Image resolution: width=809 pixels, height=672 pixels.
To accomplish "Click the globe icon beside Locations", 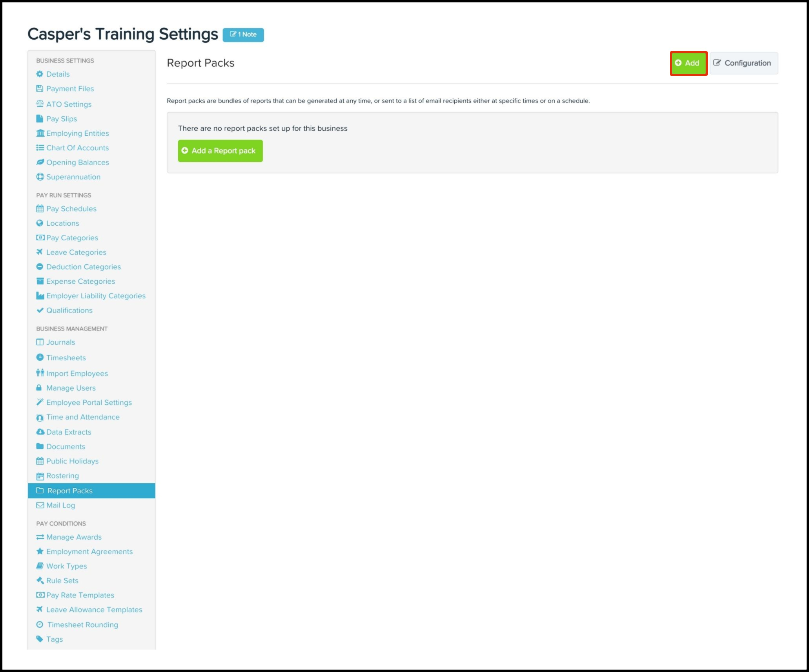I will tap(40, 223).
